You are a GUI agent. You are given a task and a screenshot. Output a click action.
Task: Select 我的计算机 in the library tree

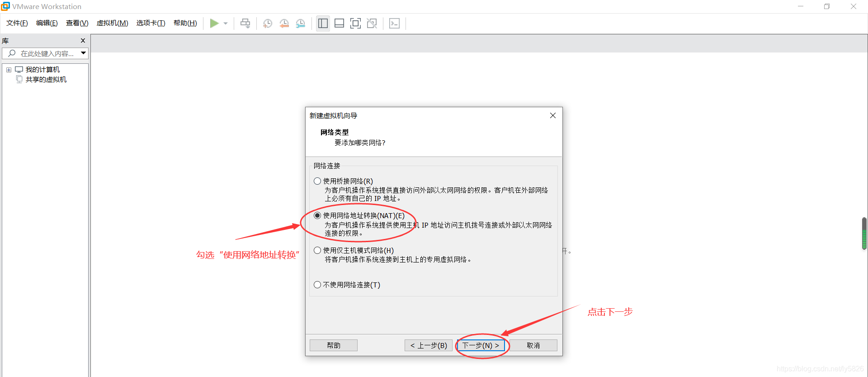click(42, 69)
